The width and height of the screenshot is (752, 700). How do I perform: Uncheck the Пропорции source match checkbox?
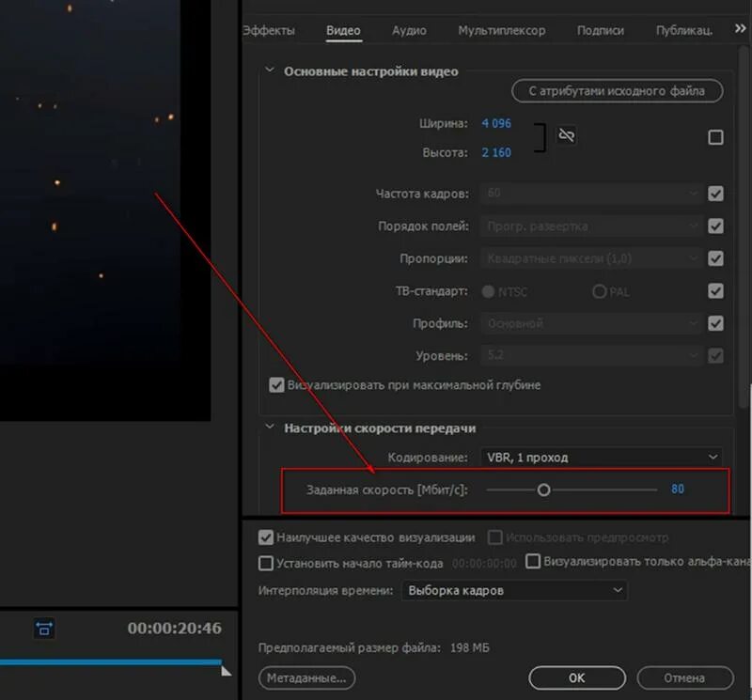[715, 258]
